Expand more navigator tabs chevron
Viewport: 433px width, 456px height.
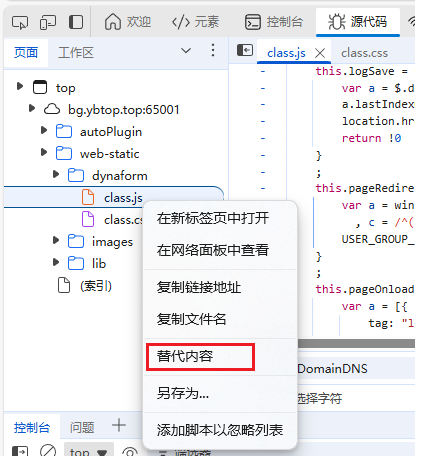(186, 51)
